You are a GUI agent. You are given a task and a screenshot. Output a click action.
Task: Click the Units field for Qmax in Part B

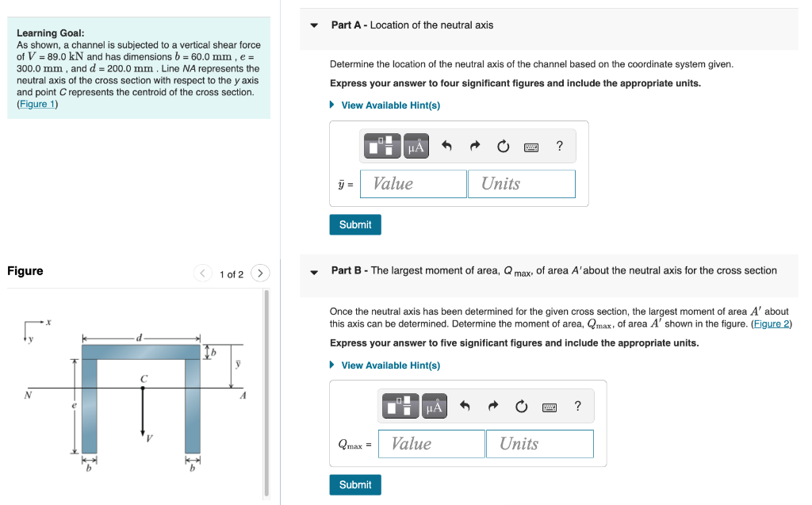click(x=539, y=443)
